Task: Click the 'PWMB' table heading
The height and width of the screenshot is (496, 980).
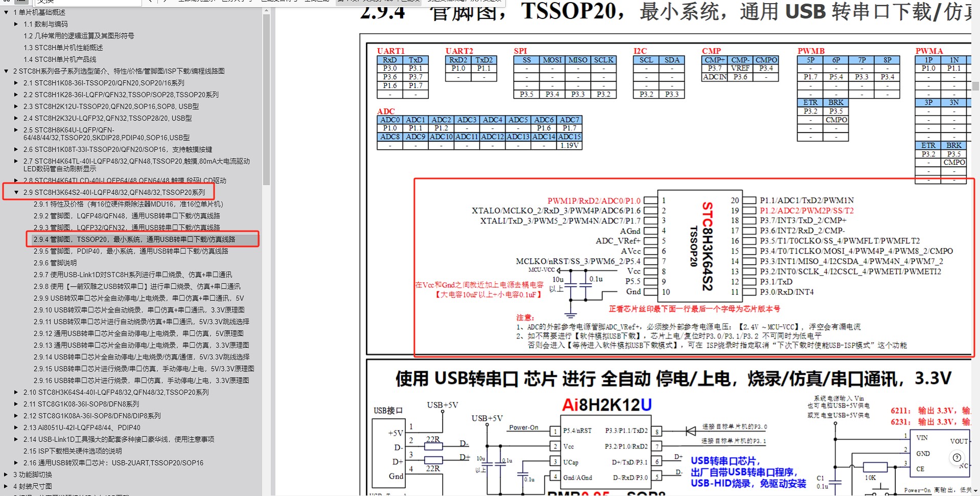Action: pos(811,51)
